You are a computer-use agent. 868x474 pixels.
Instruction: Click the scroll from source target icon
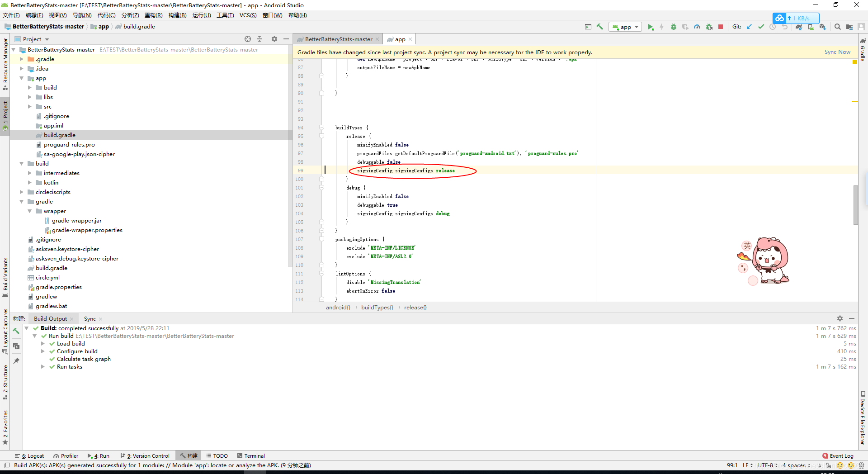248,39
